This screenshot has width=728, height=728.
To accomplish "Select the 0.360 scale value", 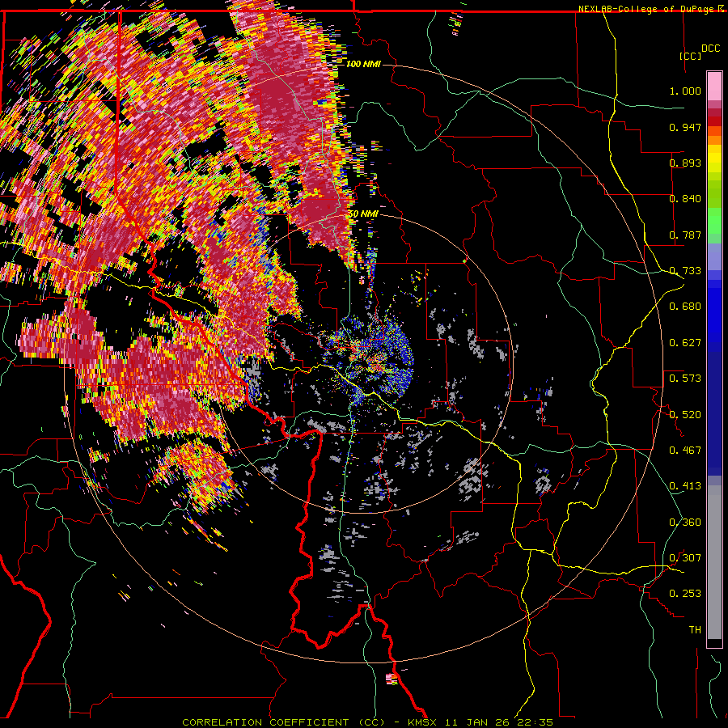I will [685, 523].
